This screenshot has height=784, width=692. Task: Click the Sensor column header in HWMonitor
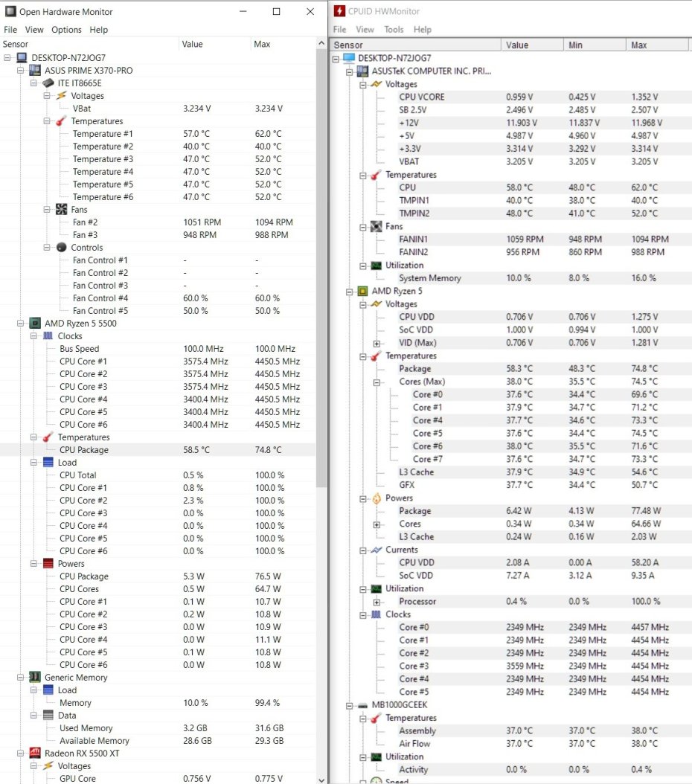[x=415, y=45]
